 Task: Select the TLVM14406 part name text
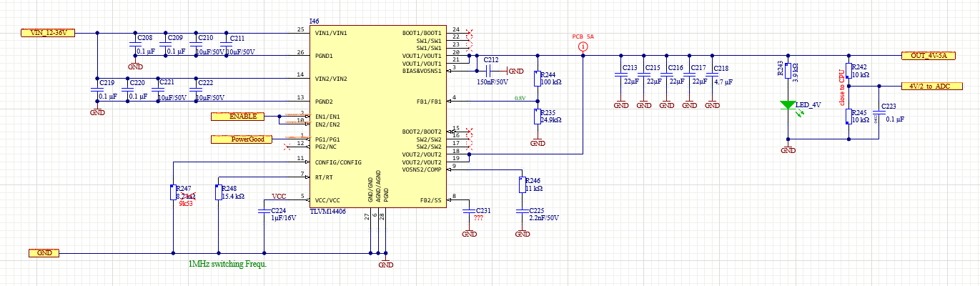coord(328,212)
